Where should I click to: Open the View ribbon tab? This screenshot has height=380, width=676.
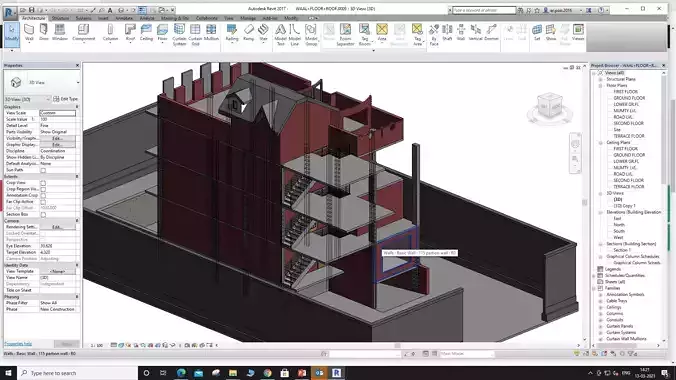point(228,18)
